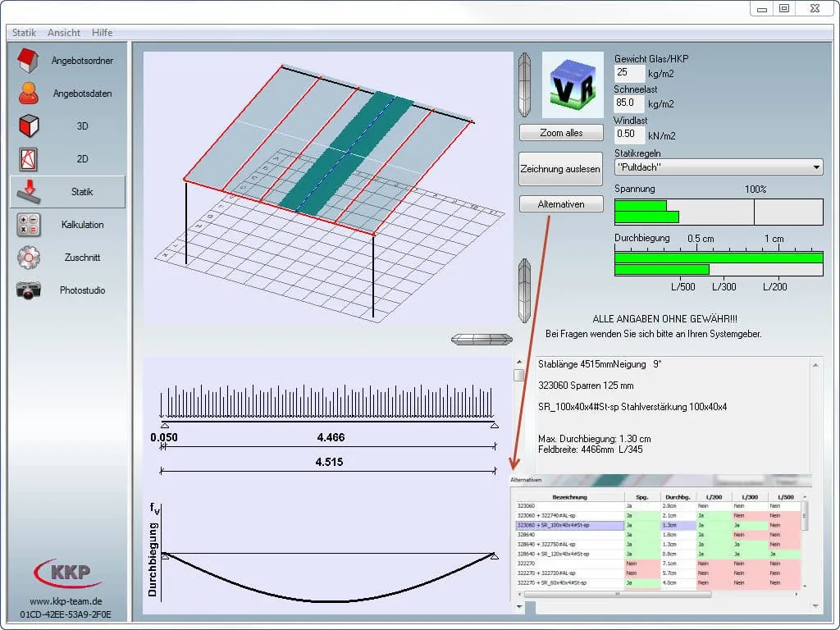Click the 323060 Sparren 125 mm text
840x630 pixels.
(586, 386)
